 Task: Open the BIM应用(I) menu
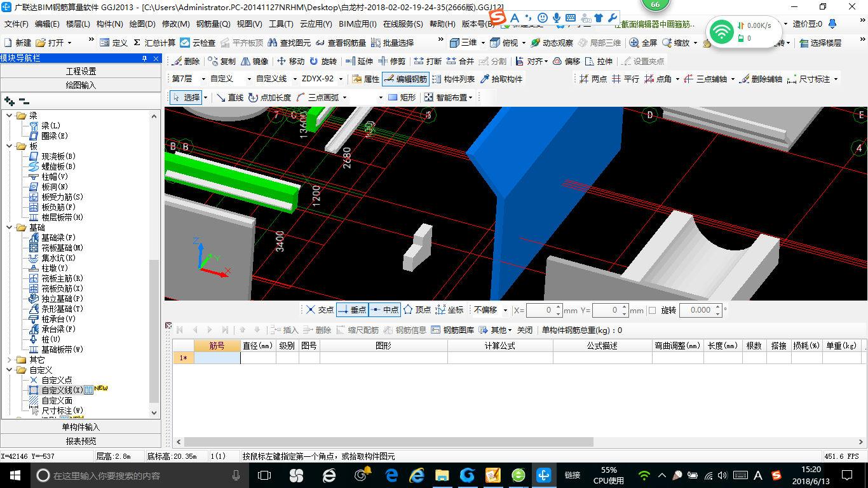click(x=358, y=24)
